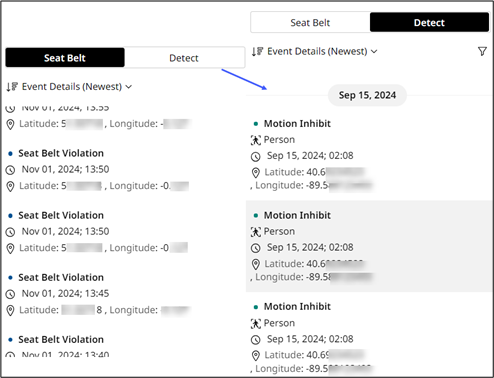This screenshot has width=494, height=378.
Task: Click location pin in the highlighted Motion Inhibit event
Action: click(x=256, y=264)
